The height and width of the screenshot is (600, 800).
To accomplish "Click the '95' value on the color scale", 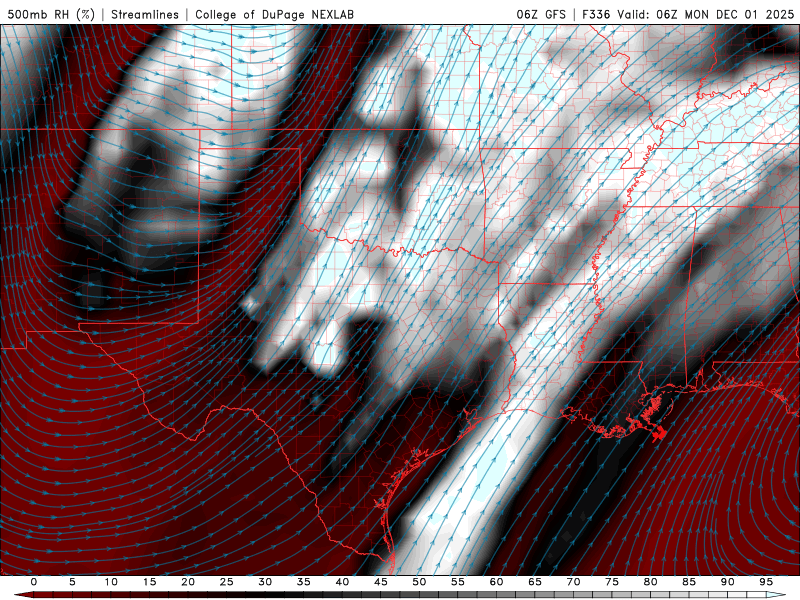I will 766,582.
